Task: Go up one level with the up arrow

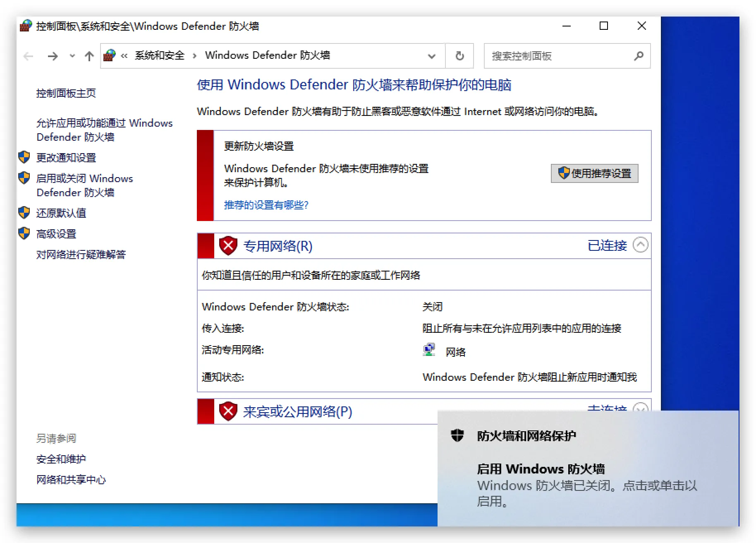Action: 89,56
